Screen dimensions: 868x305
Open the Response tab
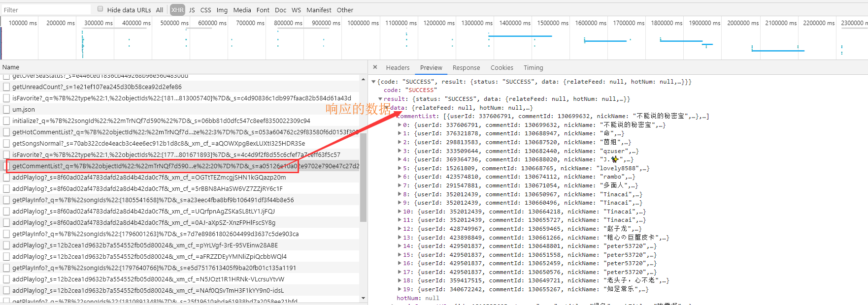click(x=466, y=68)
